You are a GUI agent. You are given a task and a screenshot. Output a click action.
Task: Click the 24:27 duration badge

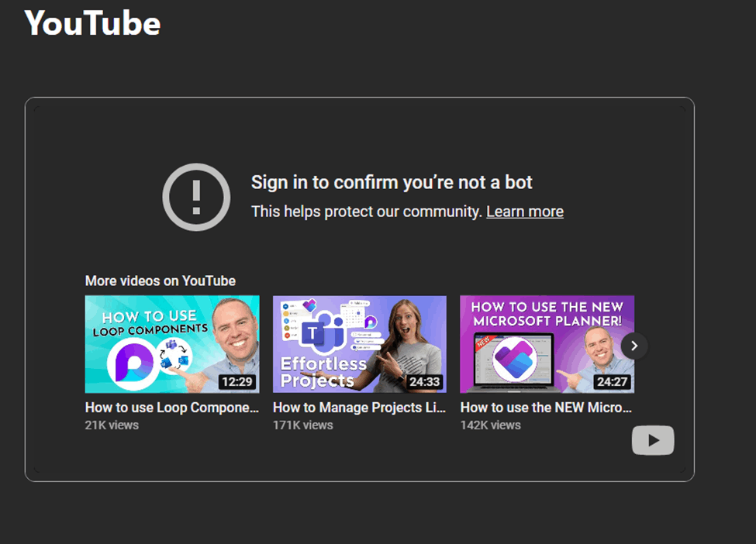point(612,381)
